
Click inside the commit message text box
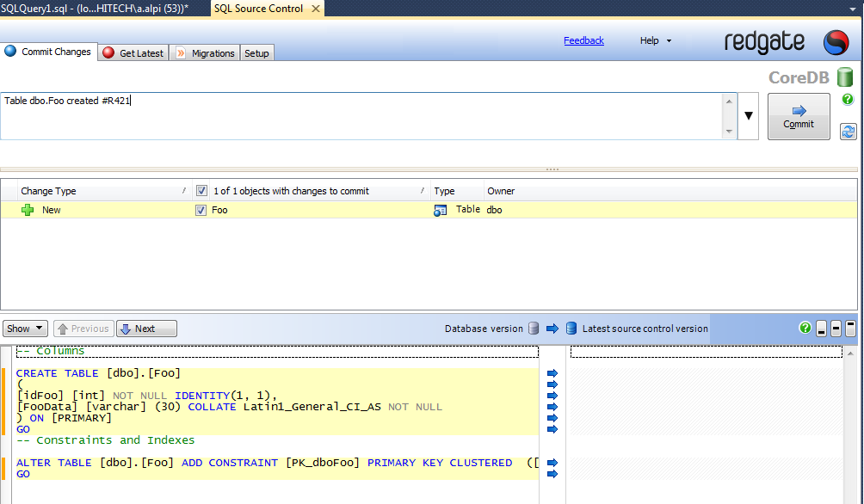pyautogui.click(x=361, y=116)
